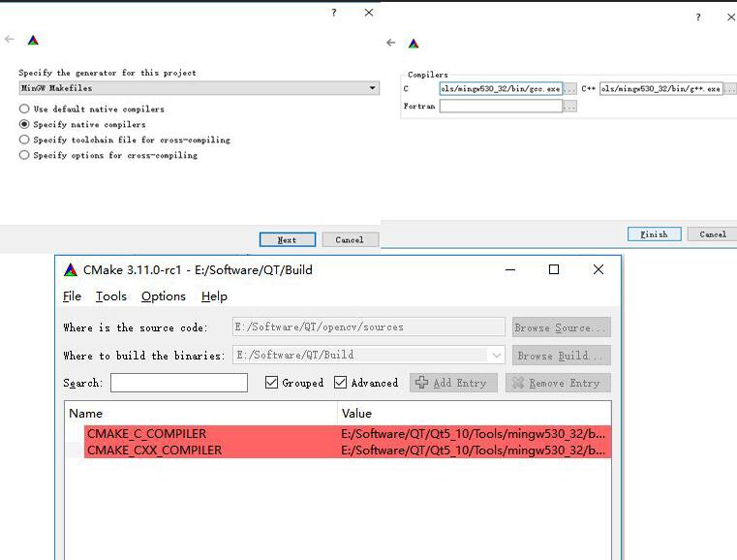The width and height of the screenshot is (737, 560).
Task: Click the C++ compiler path field
Action: [x=660, y=88]
